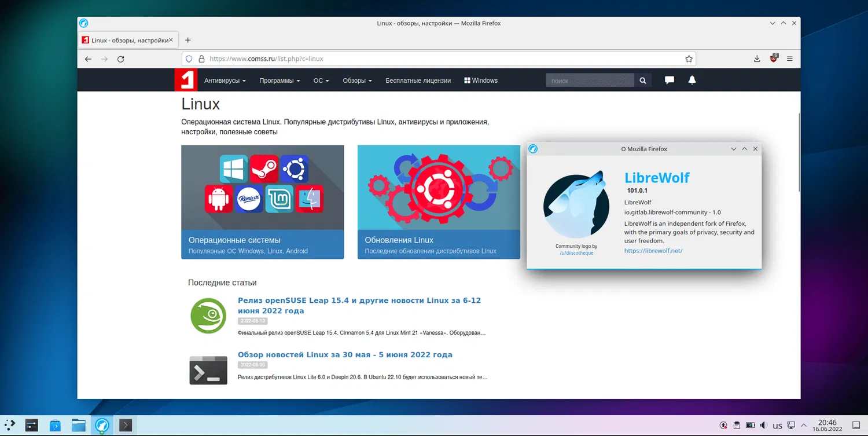Click the page vertical scrollbar
This screenshot has width=868, height=436.
pos(799,152)
